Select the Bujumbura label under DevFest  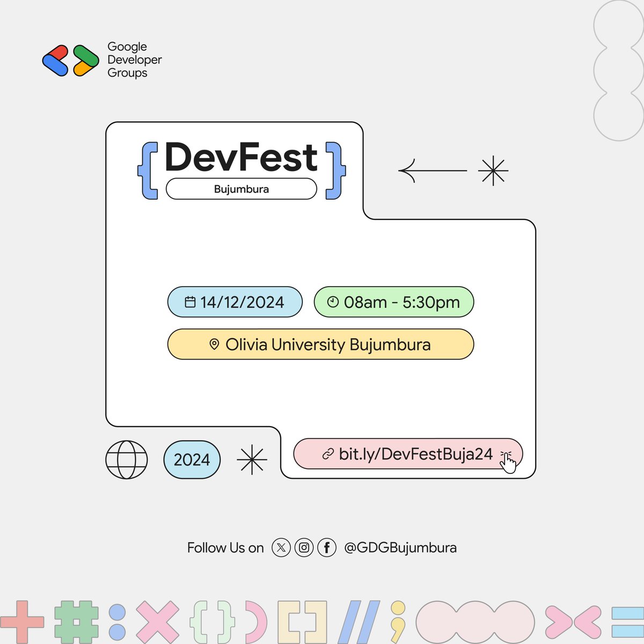pos(242,189)
